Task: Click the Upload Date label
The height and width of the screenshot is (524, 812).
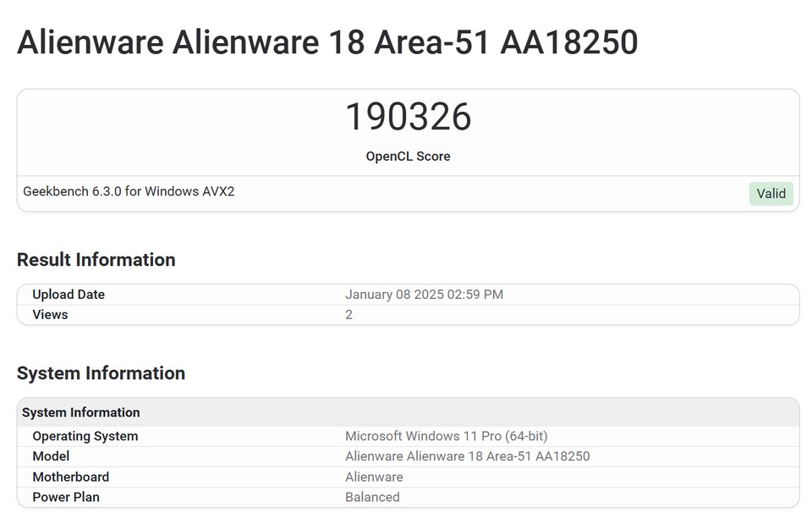Action: (69, 295)
